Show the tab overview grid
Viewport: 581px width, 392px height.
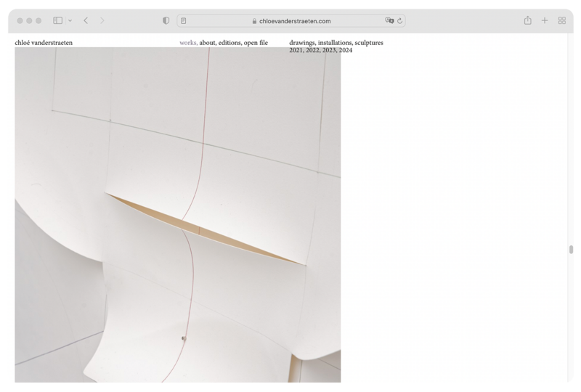click(x=561, y=21)
